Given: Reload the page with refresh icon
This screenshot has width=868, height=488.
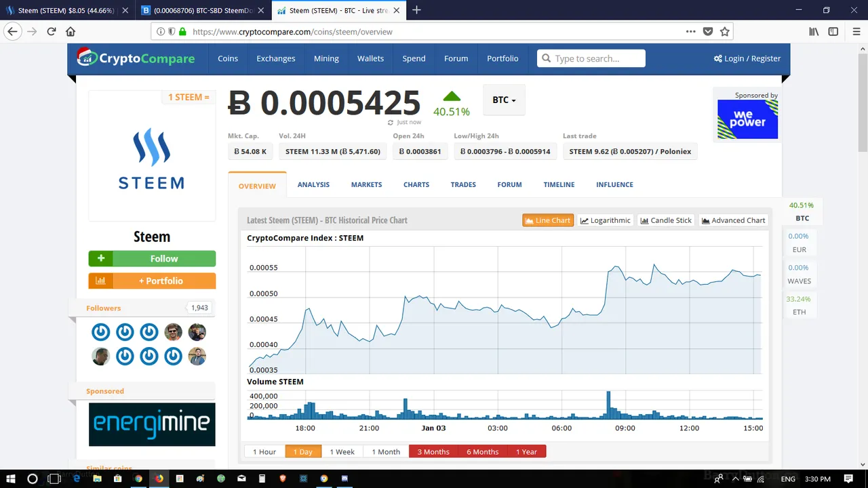Looking at the screenshot, I should coord(51,31).
